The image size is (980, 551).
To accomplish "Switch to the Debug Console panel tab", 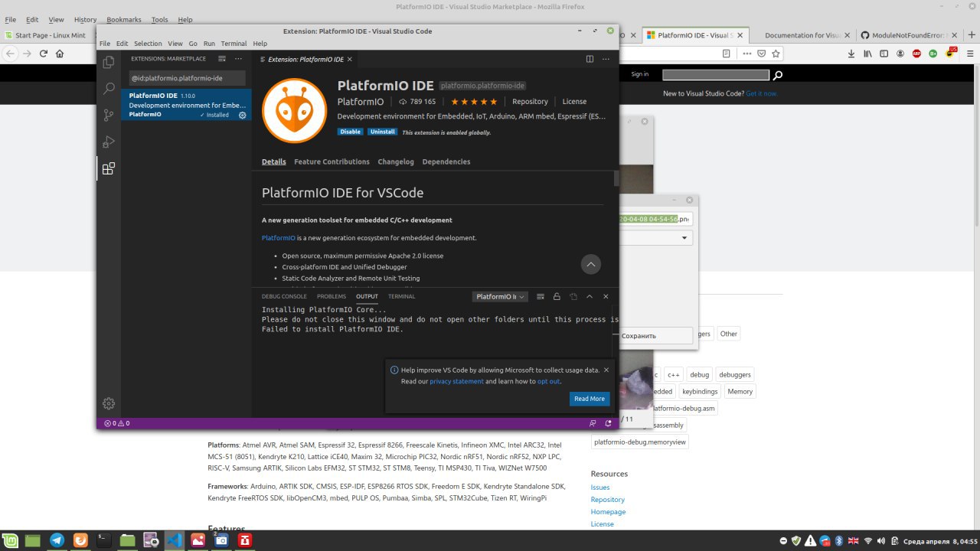I will (284, 296).
